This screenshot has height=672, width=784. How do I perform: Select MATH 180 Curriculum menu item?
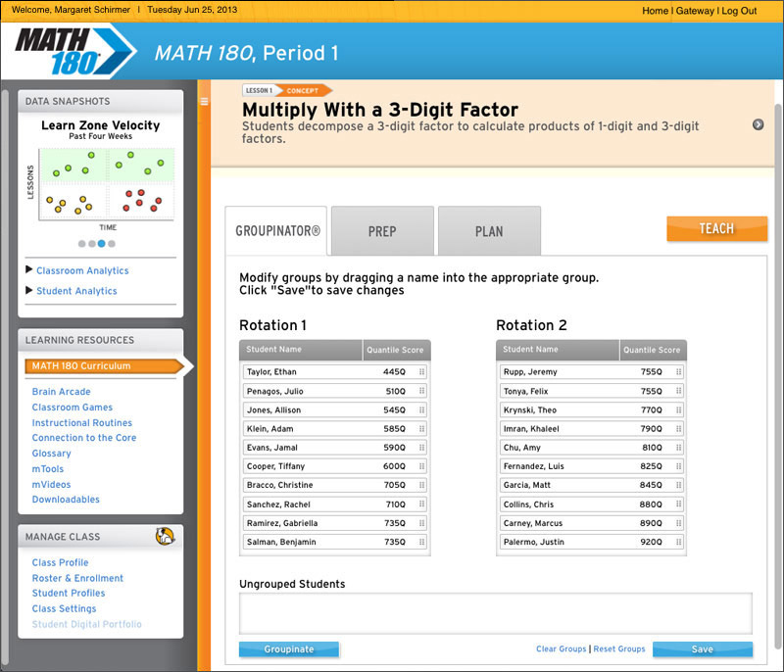[x=105, y=365]
